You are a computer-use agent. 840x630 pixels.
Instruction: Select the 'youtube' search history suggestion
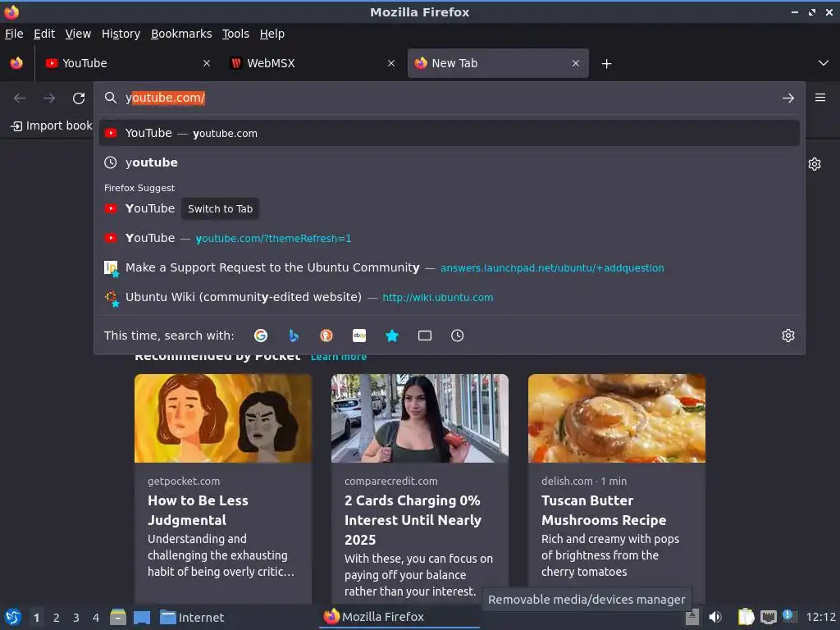(x=449, y=163)
